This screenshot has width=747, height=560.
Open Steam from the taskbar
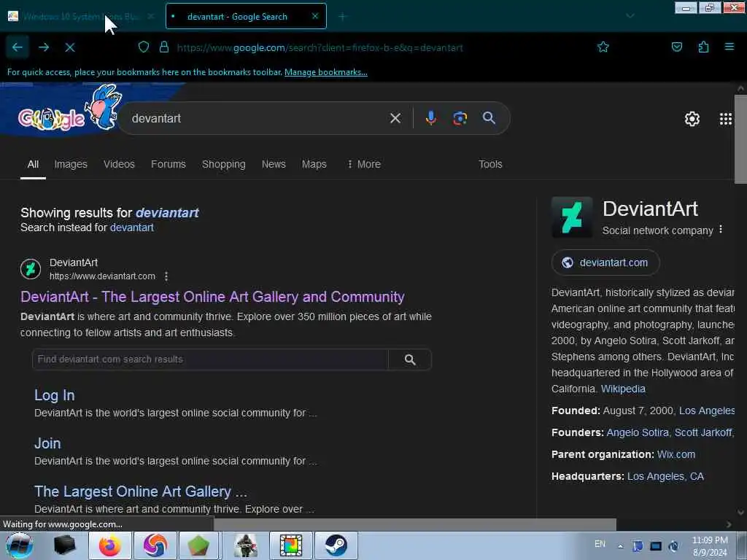point(336,545)
